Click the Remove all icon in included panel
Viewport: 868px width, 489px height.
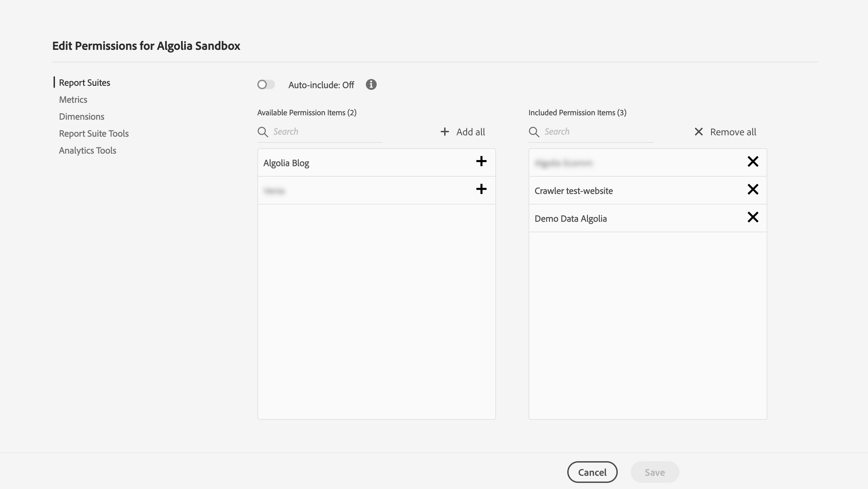(698, 131)
